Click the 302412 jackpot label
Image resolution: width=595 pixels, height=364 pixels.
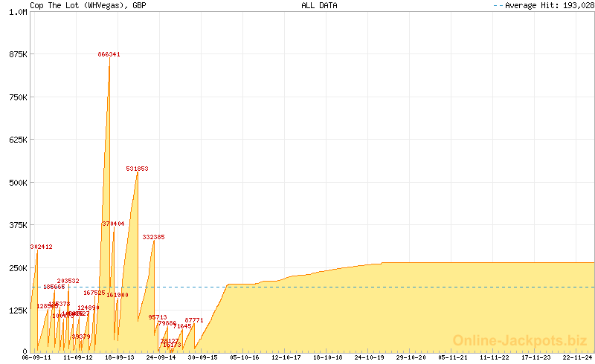coord(41,247)
